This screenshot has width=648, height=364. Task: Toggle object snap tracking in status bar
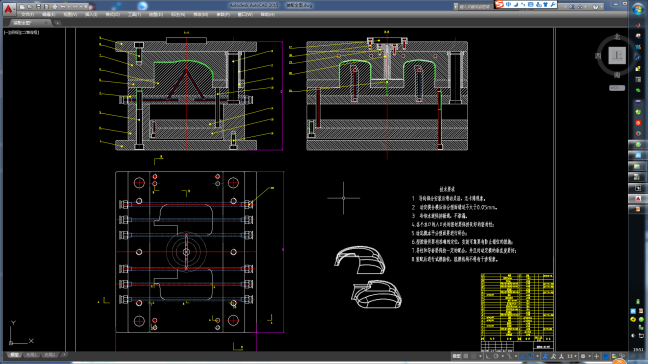tap(523, 356)
